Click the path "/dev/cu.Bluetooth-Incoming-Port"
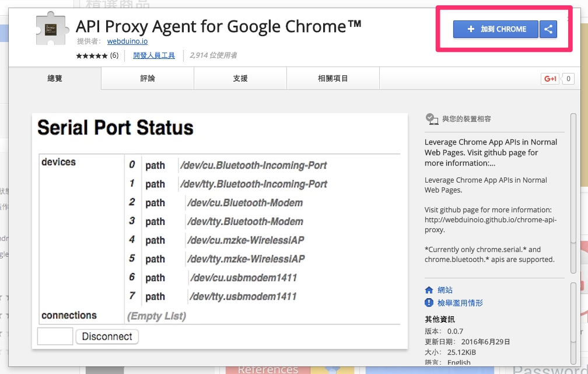The height and width of the screenshot is (374, 588). tap(253, 166)
